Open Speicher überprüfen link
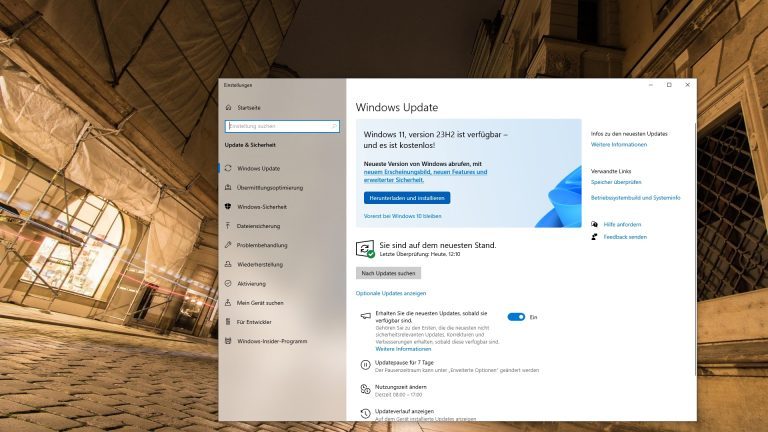The image size is (768, 432). pos(616,182)
